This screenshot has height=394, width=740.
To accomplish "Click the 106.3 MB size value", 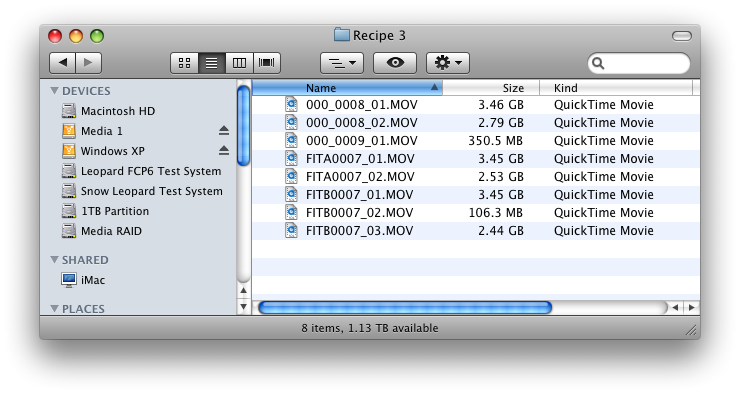I will click(x=496, y=212).
